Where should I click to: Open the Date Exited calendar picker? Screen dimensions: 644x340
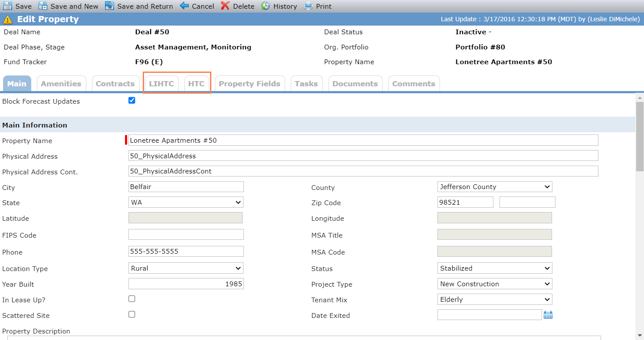tap(548, 315)
